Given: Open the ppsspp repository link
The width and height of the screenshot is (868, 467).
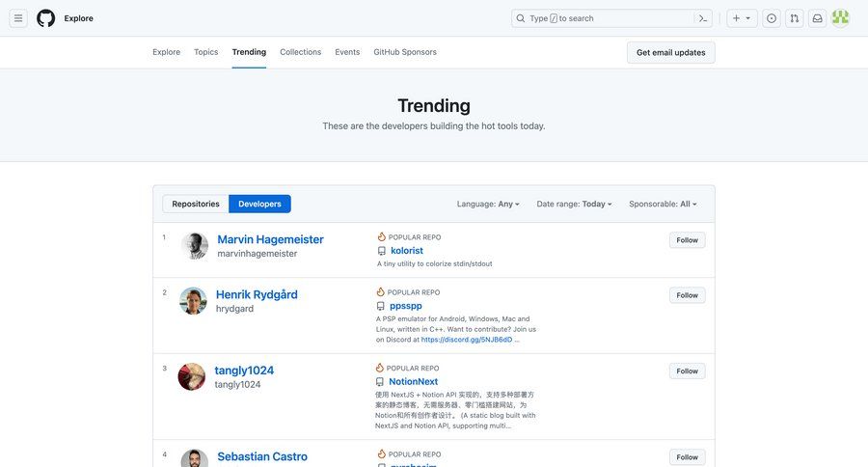Looking at the screenshot, I should tap(406, 306).
